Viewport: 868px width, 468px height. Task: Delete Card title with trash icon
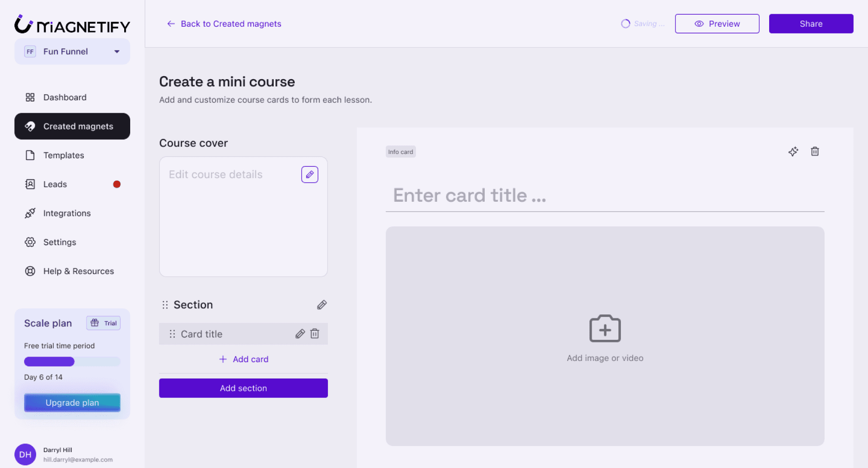[x=315, y=334]
